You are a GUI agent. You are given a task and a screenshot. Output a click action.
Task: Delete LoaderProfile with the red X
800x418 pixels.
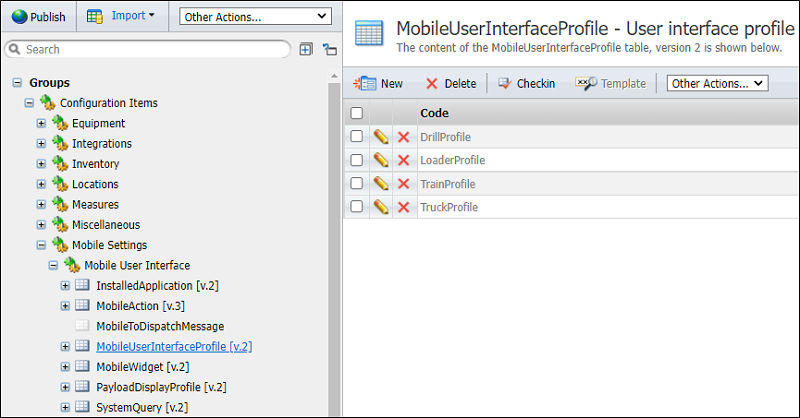tap(404, 160)
